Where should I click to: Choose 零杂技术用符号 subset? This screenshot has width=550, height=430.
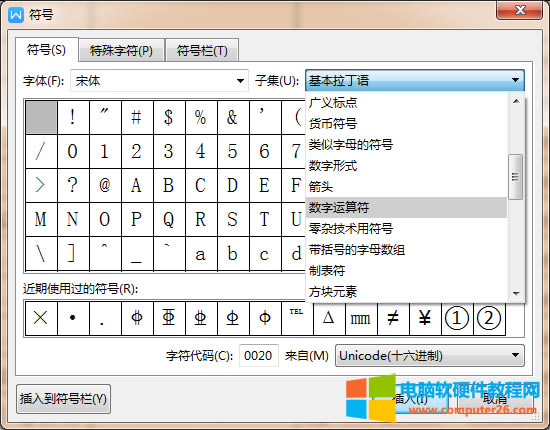point(406,229)
